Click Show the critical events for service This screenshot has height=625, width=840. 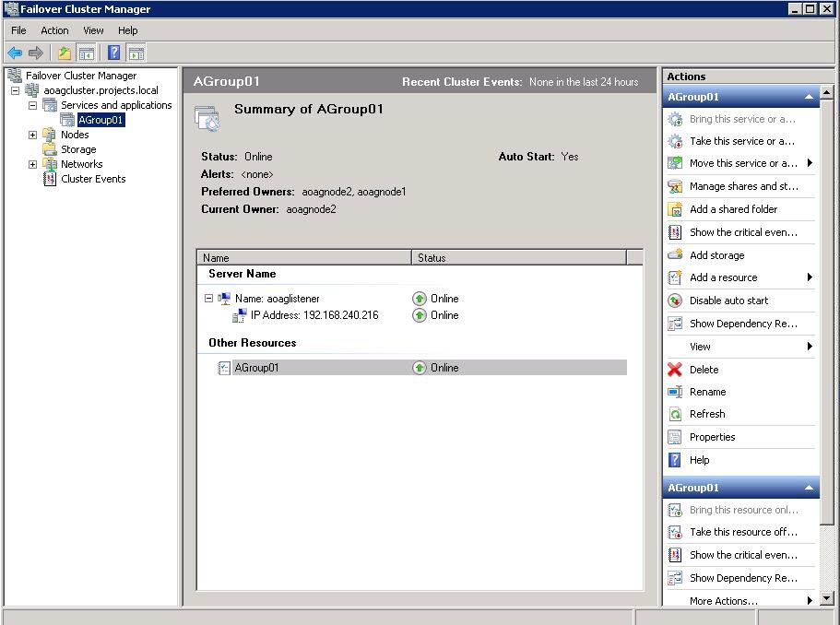[741, 232]
